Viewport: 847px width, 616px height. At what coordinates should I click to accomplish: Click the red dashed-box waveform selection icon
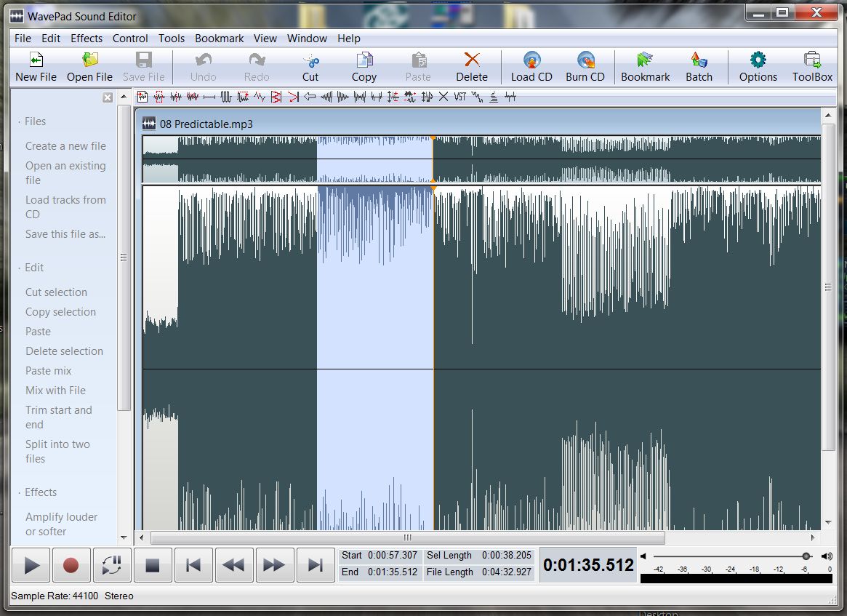tap(159, 97)
